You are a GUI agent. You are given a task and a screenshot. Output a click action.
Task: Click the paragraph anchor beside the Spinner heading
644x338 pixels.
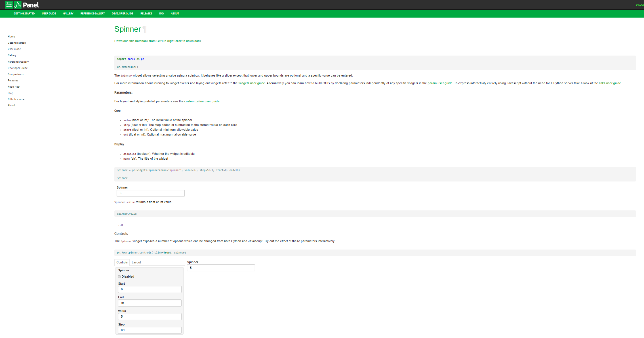click(145, 29)
